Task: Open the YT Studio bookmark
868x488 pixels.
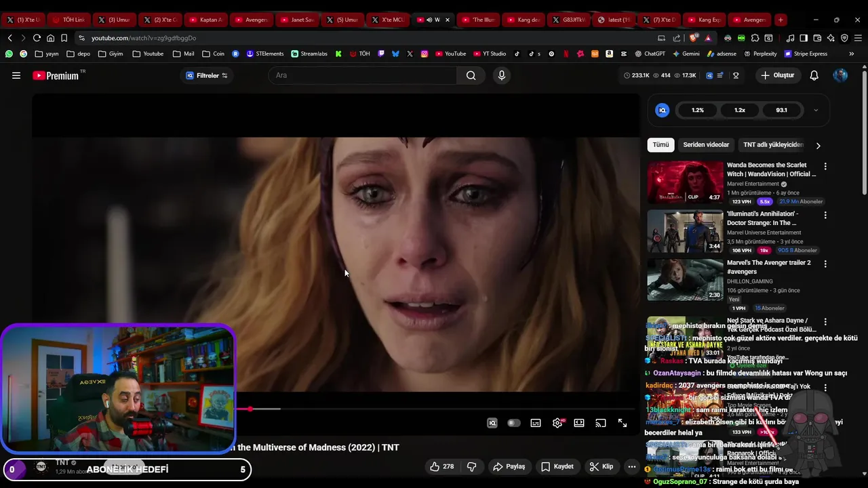Action: click(490, 54)
